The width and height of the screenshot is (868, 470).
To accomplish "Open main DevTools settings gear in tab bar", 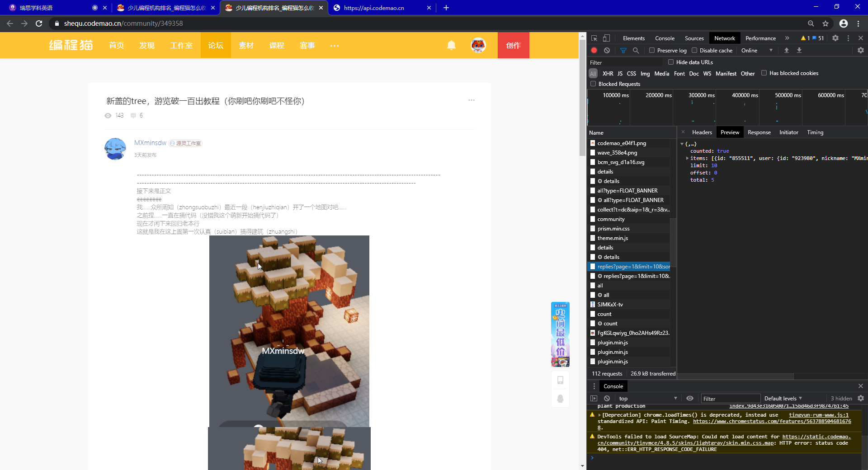I will 835,38.
